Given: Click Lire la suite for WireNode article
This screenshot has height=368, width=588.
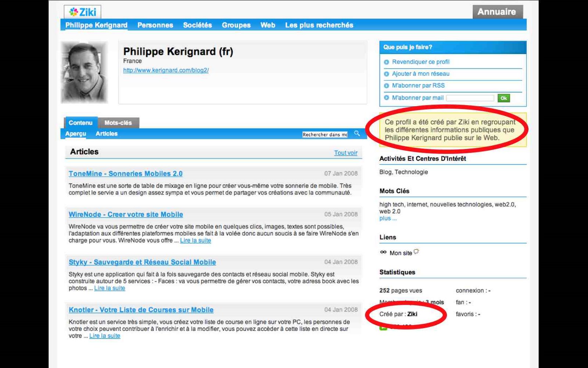Looking at the screenshot, I should tap(196, 240).
